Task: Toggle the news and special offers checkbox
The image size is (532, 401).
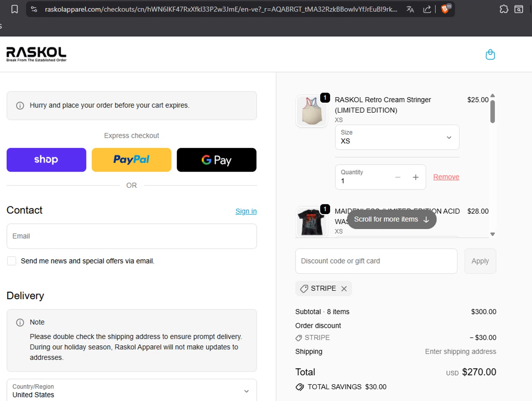Action: coord(12,261)
